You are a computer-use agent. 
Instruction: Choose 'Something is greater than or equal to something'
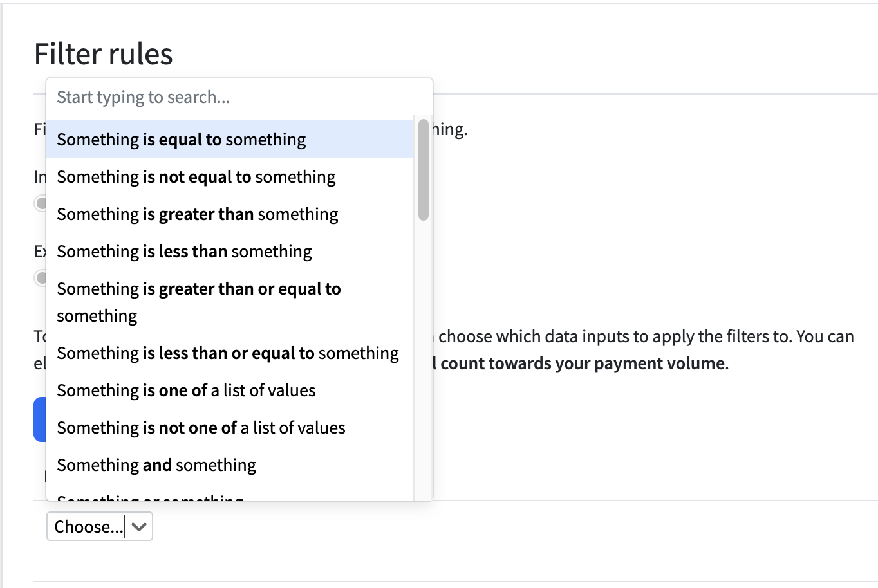click(199, 301)
